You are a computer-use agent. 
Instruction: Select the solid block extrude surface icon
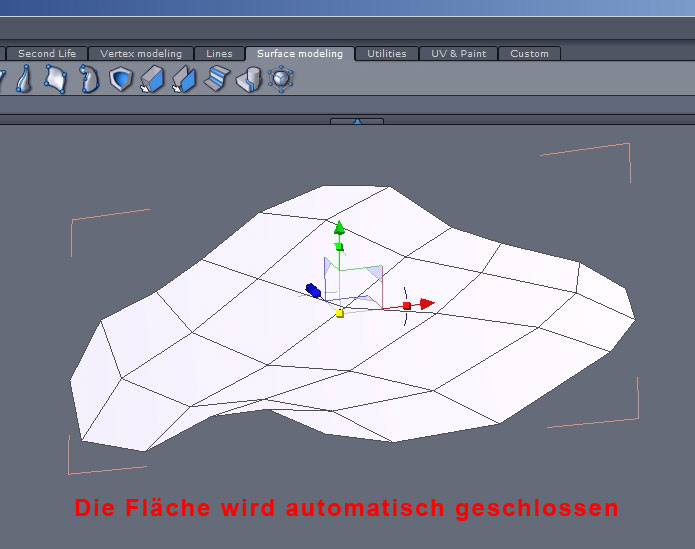(152, 79)
